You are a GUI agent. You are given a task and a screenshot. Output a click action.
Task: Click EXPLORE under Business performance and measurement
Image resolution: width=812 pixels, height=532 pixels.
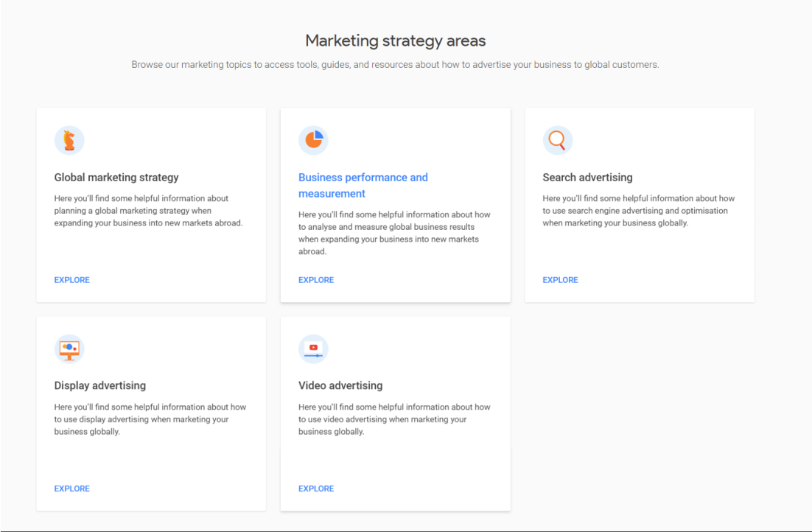click(316, 280)
